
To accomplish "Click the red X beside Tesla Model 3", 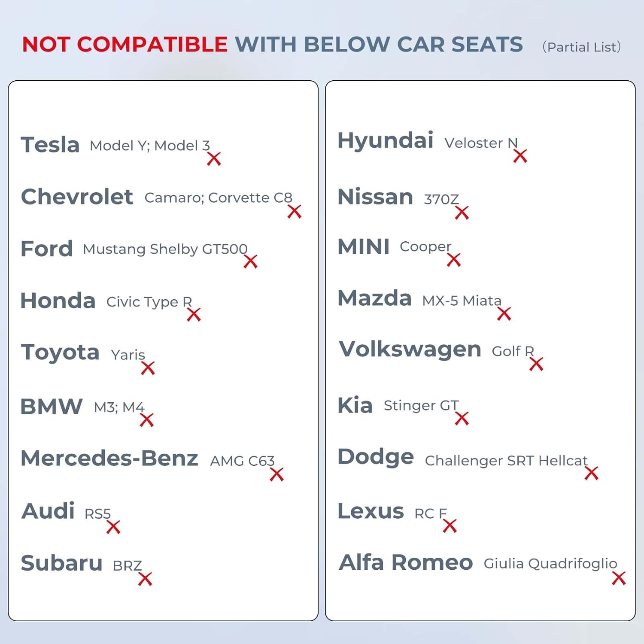I will click(x=214, y=159).
